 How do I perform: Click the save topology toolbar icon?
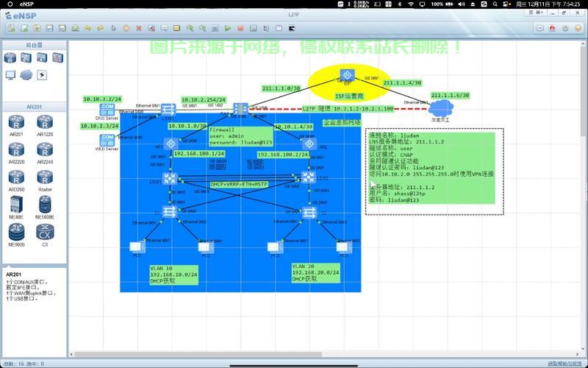coord(49,28)
